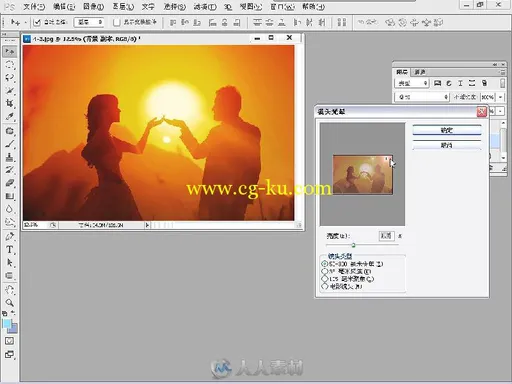The image size is (512, 384).
Task: Select 105 mm prime lens type
Action: [324, 279]
